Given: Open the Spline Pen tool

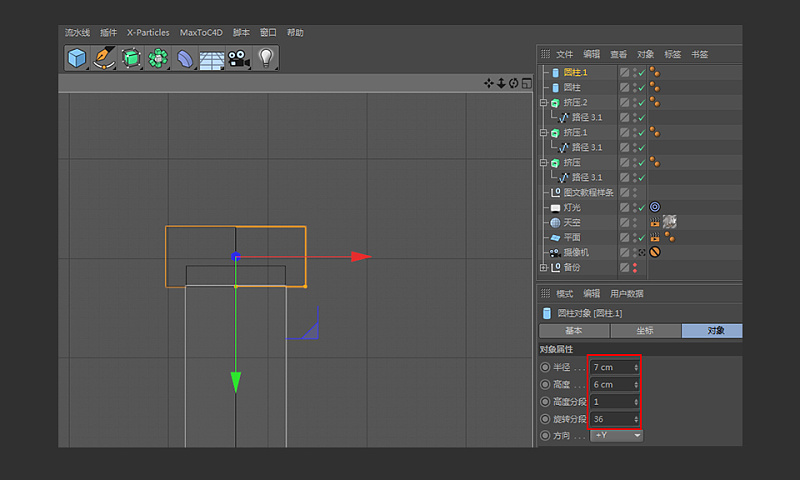Looking at the screenshot, I should point(104,58).
